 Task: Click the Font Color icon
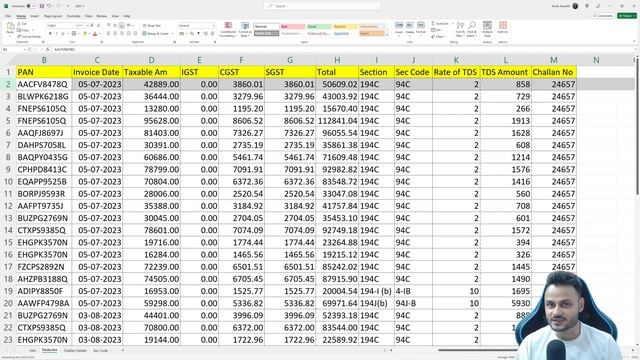click(x=95, y=33)
